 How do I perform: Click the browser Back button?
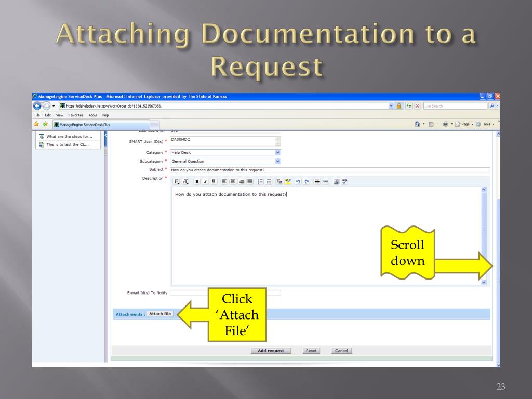37,106
